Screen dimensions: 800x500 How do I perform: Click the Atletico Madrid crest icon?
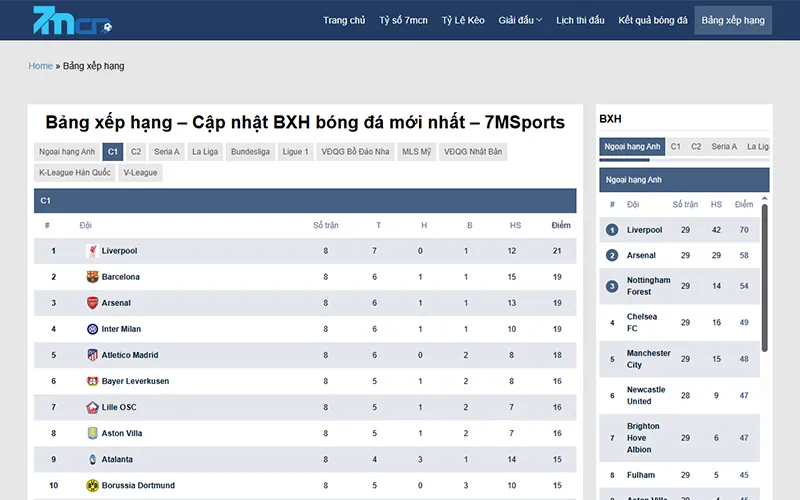coord(92,355)
